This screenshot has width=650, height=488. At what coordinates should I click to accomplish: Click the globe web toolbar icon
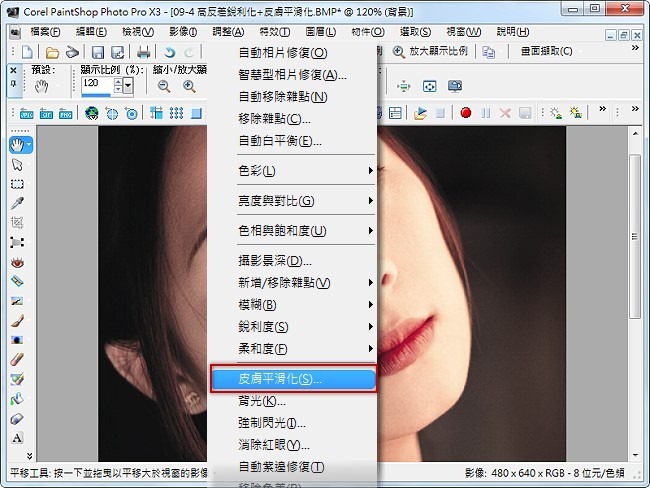pyautogui.click(x=92, y=113)
